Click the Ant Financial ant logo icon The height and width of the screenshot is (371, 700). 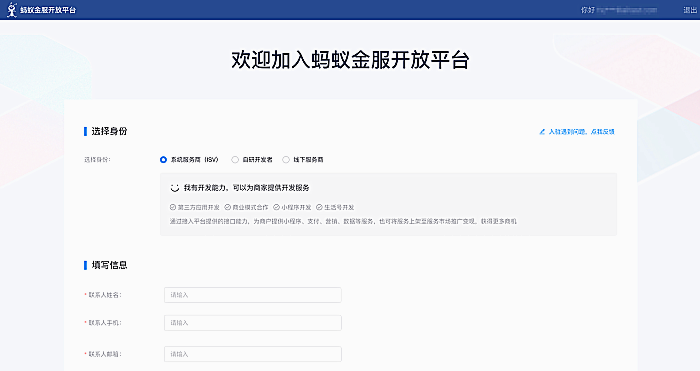(12, 9)
